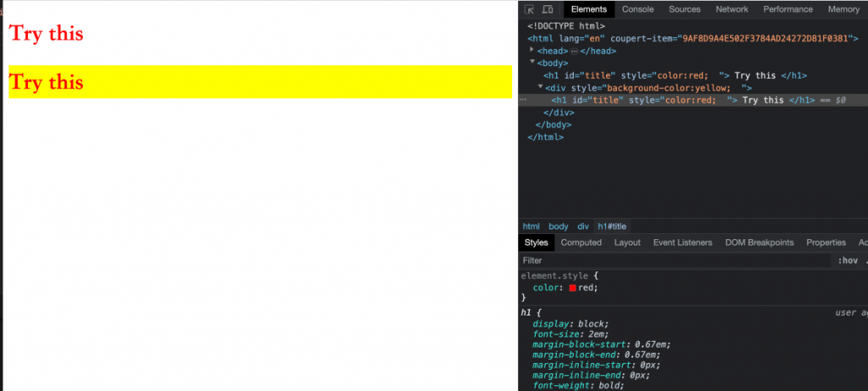
Task: Click the first red Try this heading
Action: (47, 33)
